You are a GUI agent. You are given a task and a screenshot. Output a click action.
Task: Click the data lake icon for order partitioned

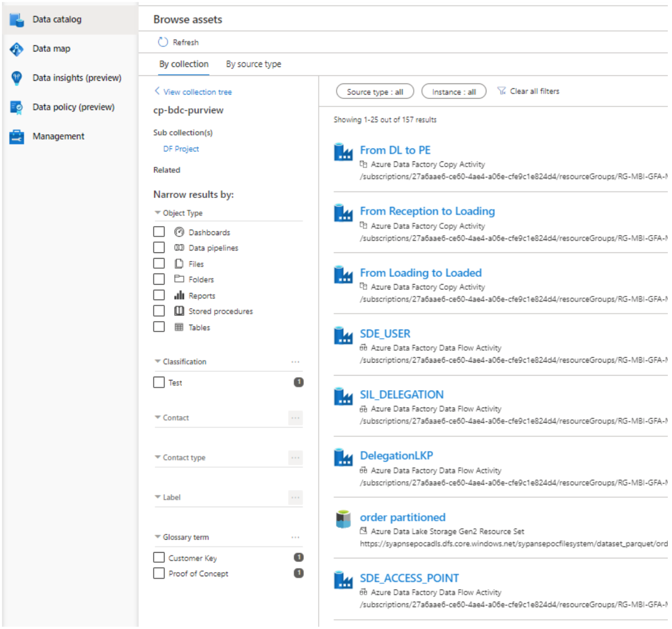(x=343, y=519)
